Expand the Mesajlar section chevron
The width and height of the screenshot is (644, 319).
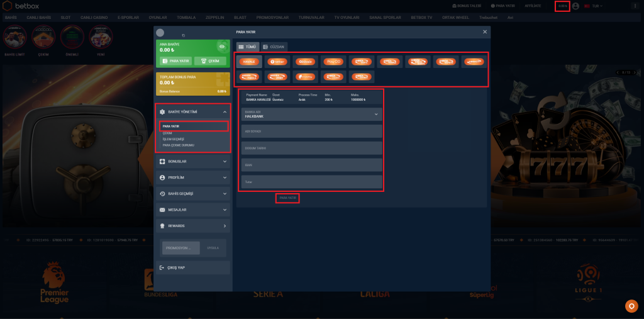click(225, 210)
